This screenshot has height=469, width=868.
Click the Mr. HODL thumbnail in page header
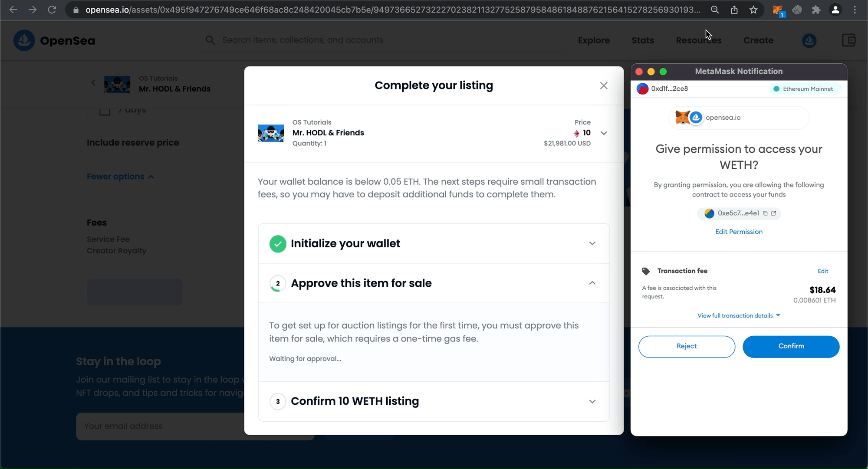point(117,84)
